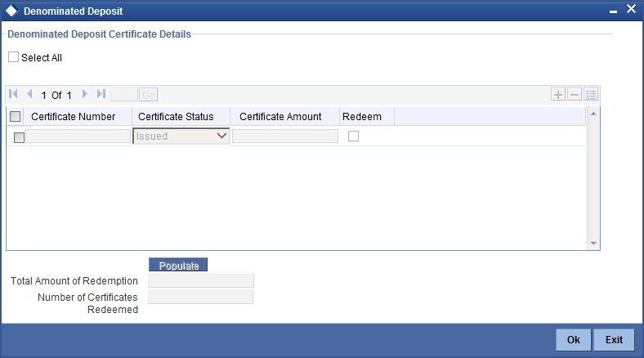Click the Total Amount of Redemption field
This screenshot has width=644, height=358.
point(201,281)
